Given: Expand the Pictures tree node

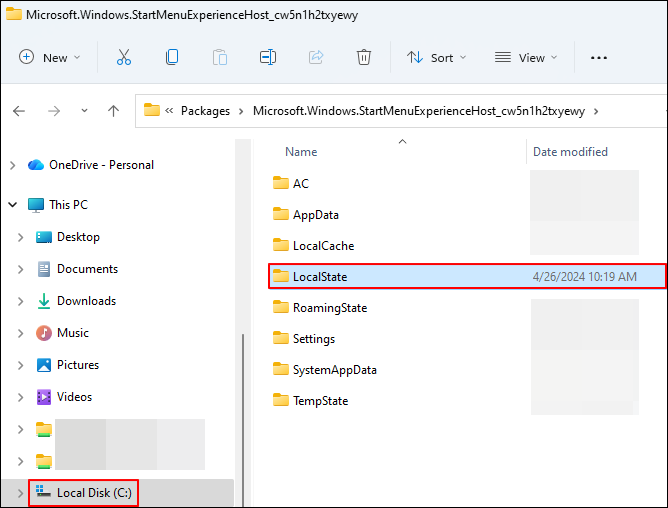Looking at the screenshot, I should coord(20,365).
